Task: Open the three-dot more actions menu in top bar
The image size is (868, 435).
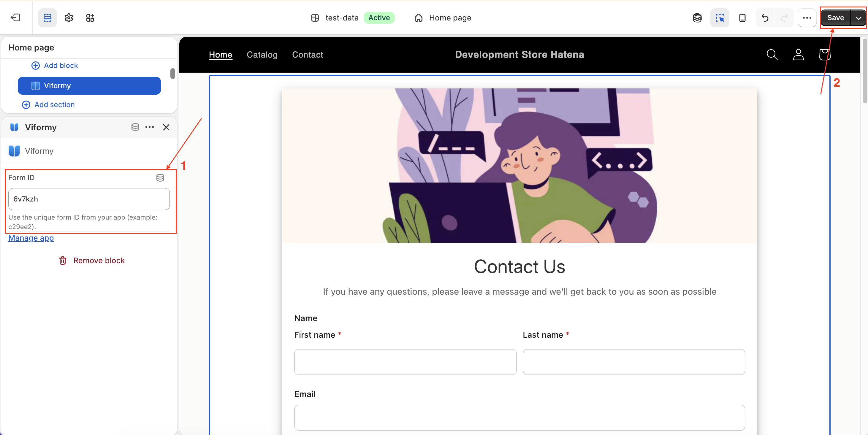Action: pos(807,18)
